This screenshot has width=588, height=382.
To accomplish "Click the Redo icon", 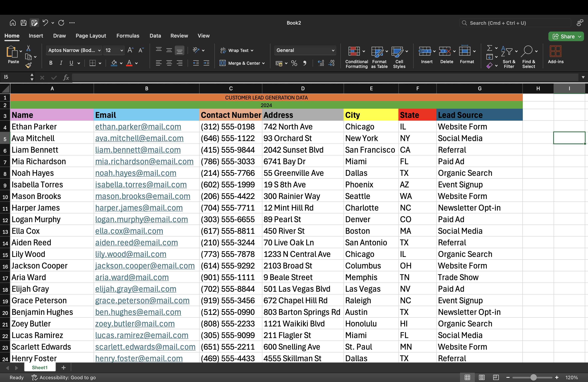I will (x=61, y=23).
